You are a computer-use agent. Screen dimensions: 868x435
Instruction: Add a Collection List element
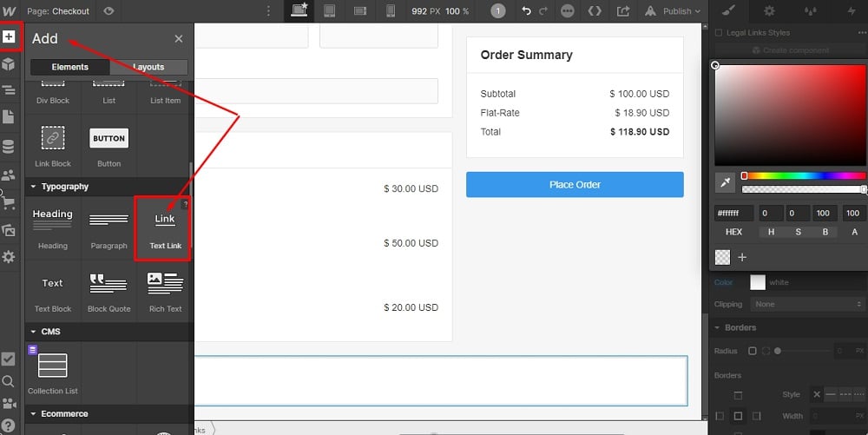[x=53, y=372]
